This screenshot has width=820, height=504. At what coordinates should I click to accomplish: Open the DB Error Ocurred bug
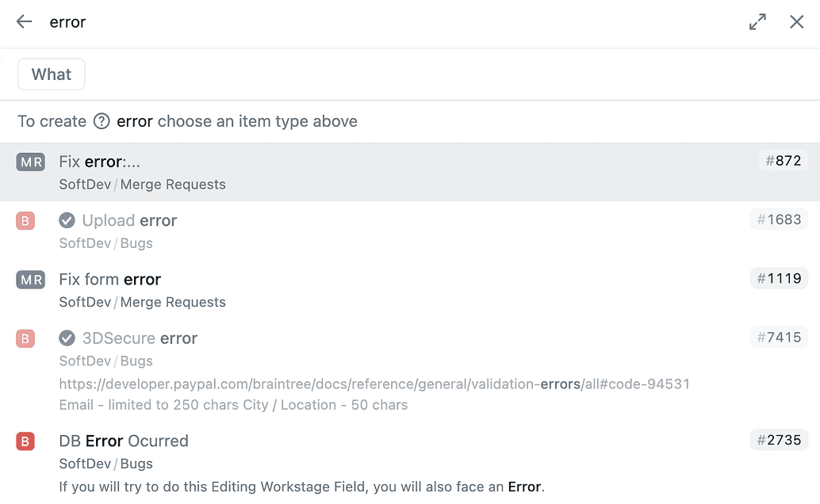point(124,441)
